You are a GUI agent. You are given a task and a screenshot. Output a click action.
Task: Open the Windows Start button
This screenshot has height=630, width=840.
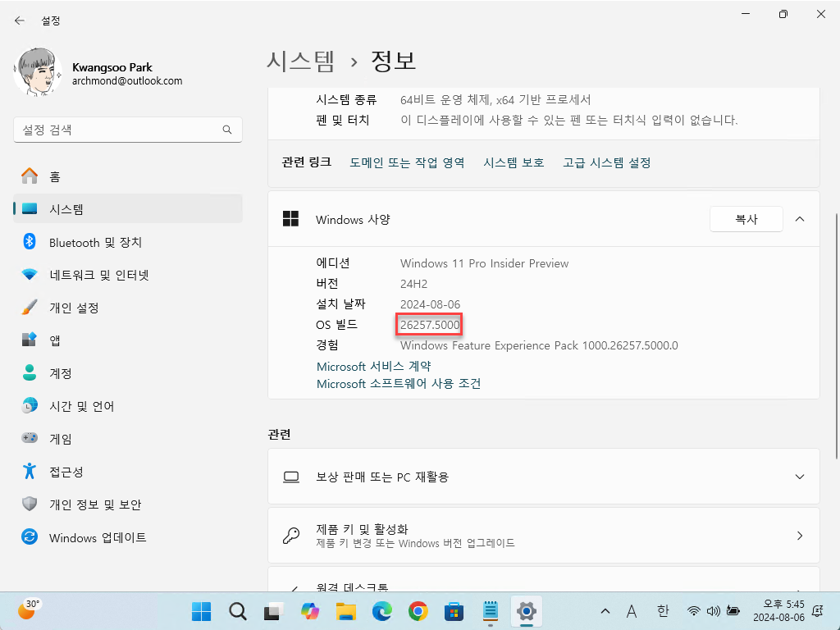click(x=202, y=610)
